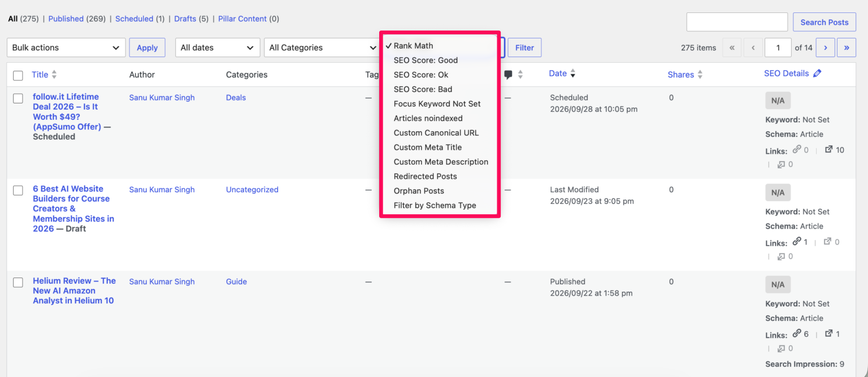The width and height of the screenshot is (868, 377).
Task: Choose SEO Score: Bad filter option
Action: [440, 89]
